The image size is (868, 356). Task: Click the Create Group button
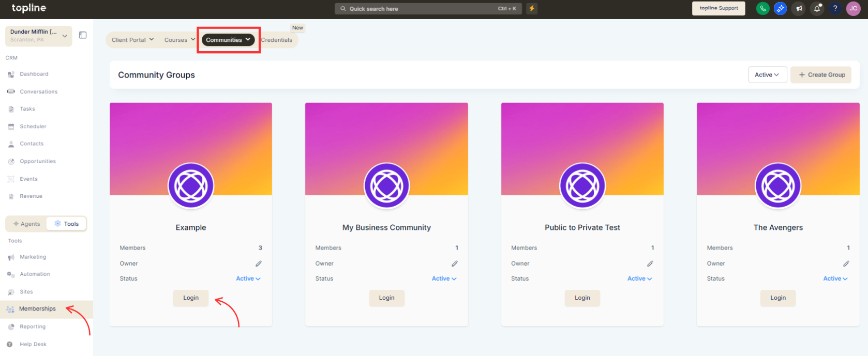821,75
